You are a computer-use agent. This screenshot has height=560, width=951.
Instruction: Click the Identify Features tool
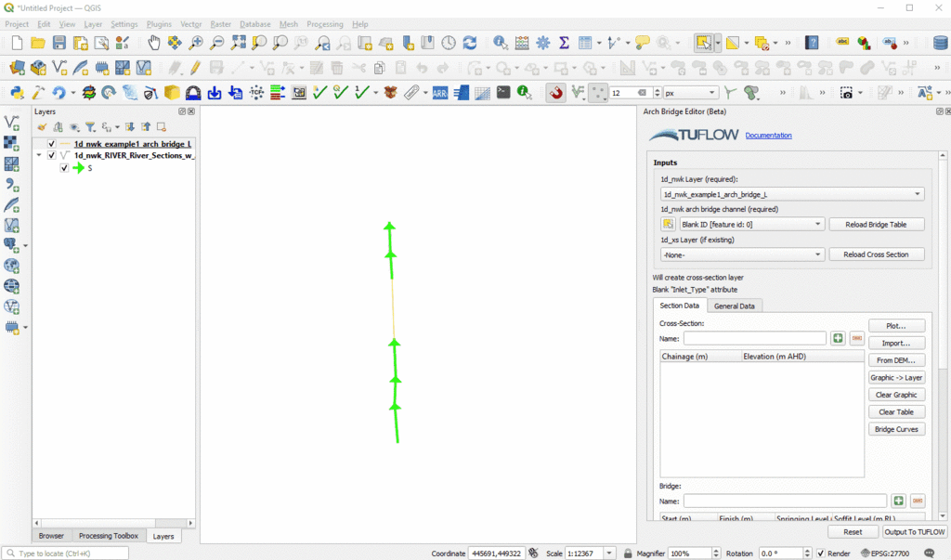coord(501,43)
